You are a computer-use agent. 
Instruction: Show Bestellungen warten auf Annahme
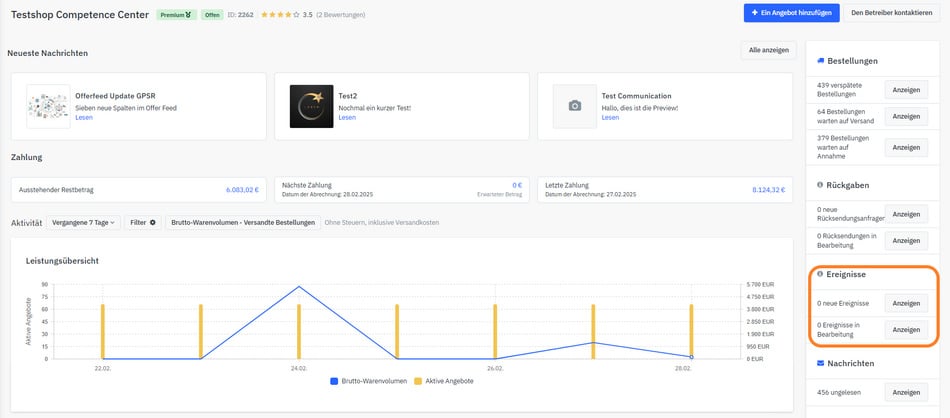tap(906, 147)
